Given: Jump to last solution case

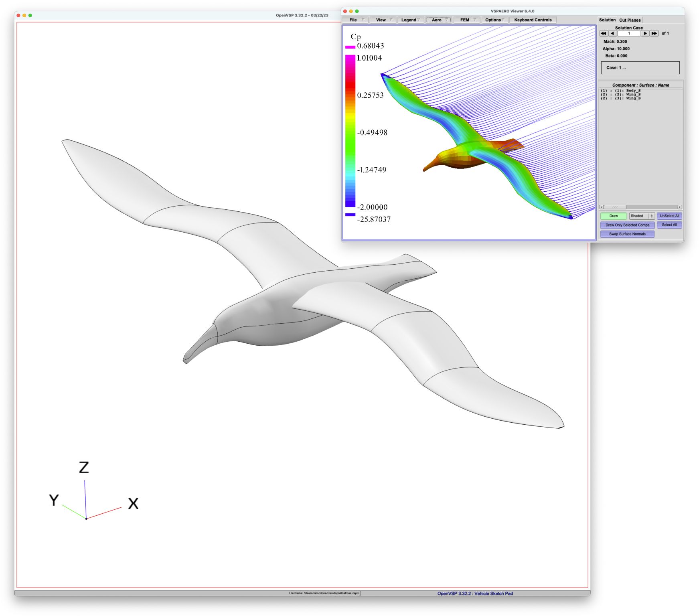Looking at the screenshot, I should (654, 34).
